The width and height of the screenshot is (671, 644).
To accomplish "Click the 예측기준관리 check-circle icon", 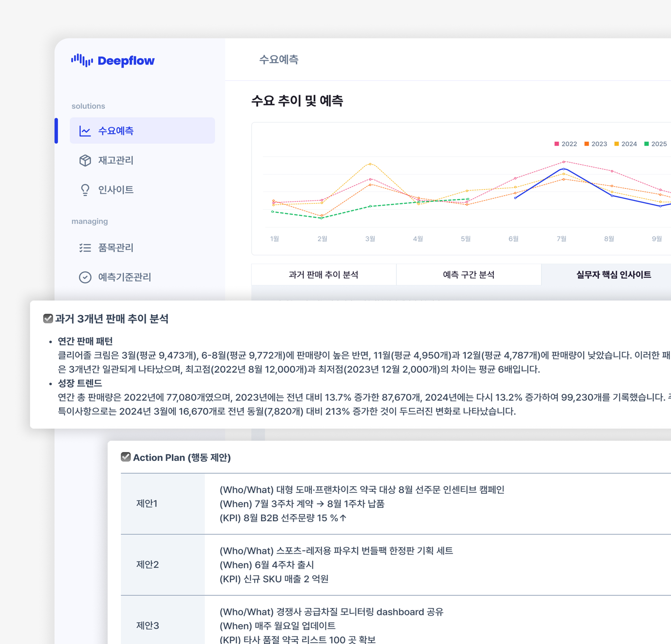I will tap(85, 277).
